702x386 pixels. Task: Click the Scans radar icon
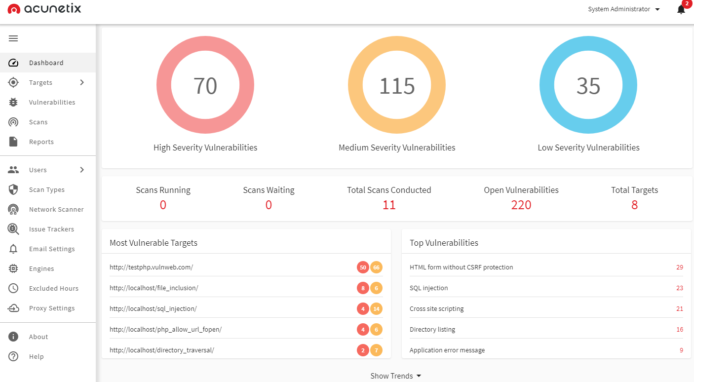(13, 122)
